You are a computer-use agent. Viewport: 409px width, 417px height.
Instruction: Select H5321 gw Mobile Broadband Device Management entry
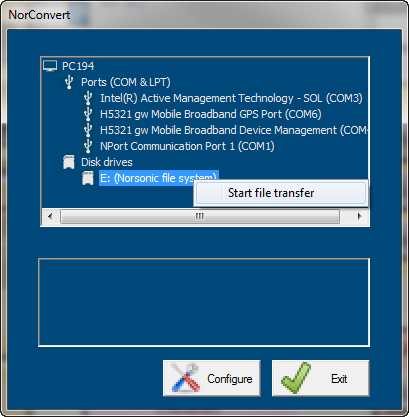[x=234, y=130]
